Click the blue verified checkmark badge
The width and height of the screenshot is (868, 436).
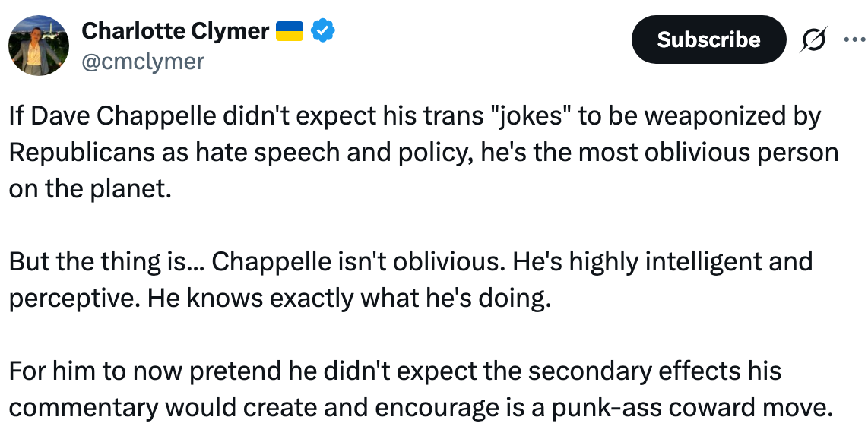[324, 30]
